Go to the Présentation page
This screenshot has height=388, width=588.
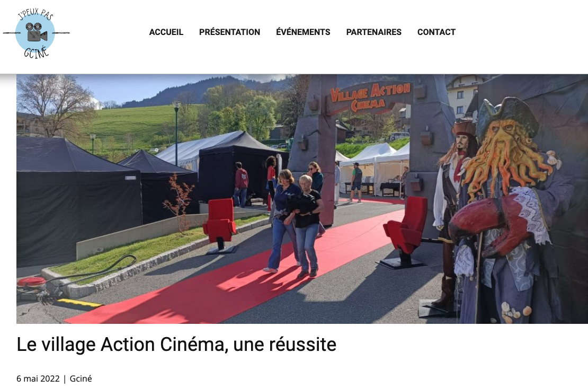click(x=229, y=32)
